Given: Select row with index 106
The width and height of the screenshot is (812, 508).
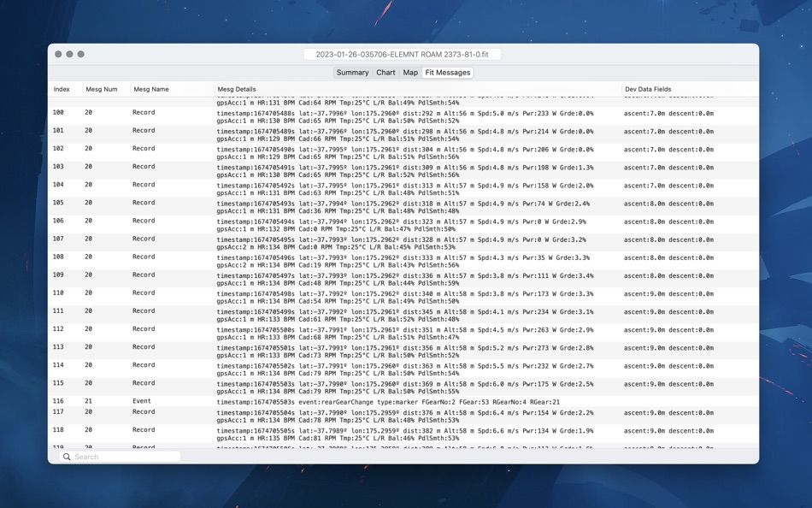Looking at the screenshot, I should point(403,225).
